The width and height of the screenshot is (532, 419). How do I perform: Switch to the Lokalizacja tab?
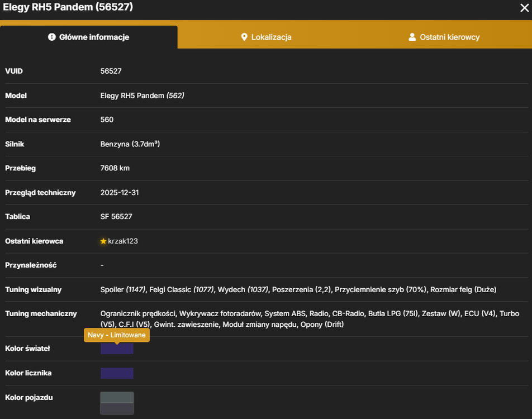pyautogui.click(x=267, y=37)
